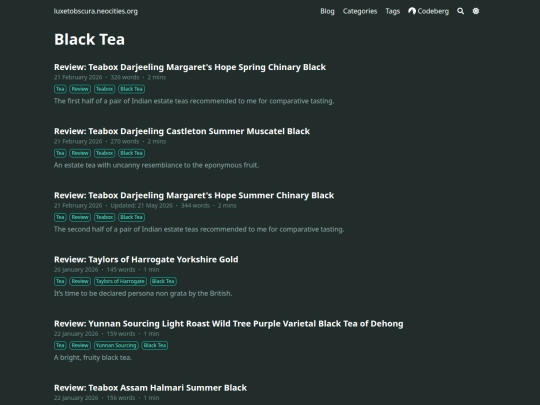Select Review tag under Spring Chinary review
The width and height of the screenshot is (540, 405).
(x=80, y=89)
